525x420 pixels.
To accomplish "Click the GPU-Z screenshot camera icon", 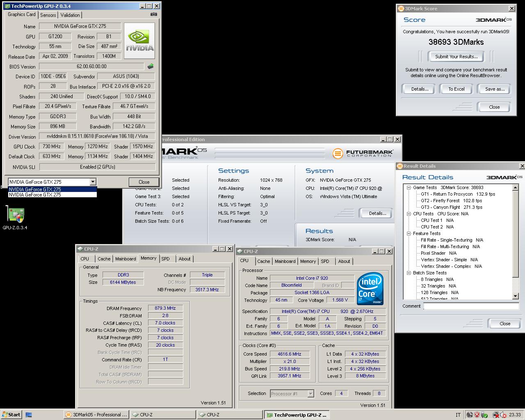I will point(154,14).
